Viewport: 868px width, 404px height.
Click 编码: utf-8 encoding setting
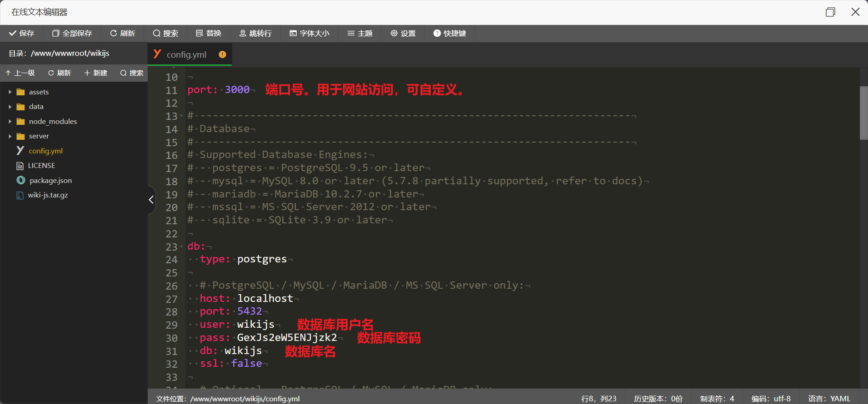tap(771, 399)
